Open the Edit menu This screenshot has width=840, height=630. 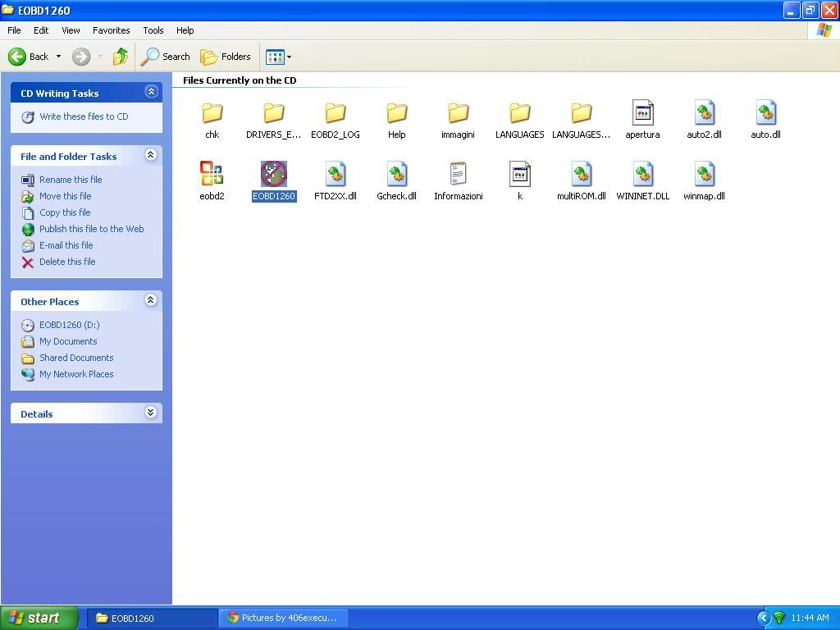(x=41, y=30)
